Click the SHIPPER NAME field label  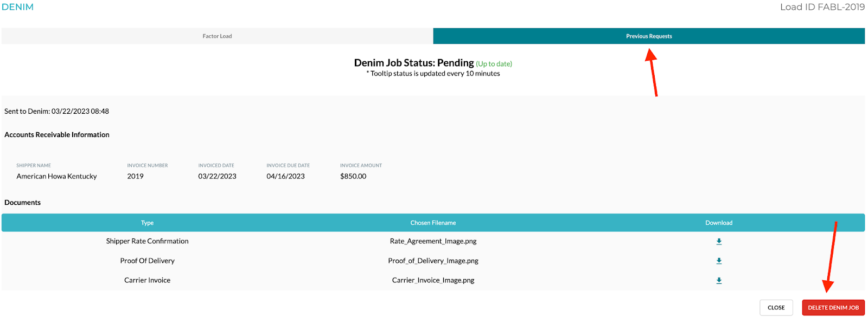34,166
